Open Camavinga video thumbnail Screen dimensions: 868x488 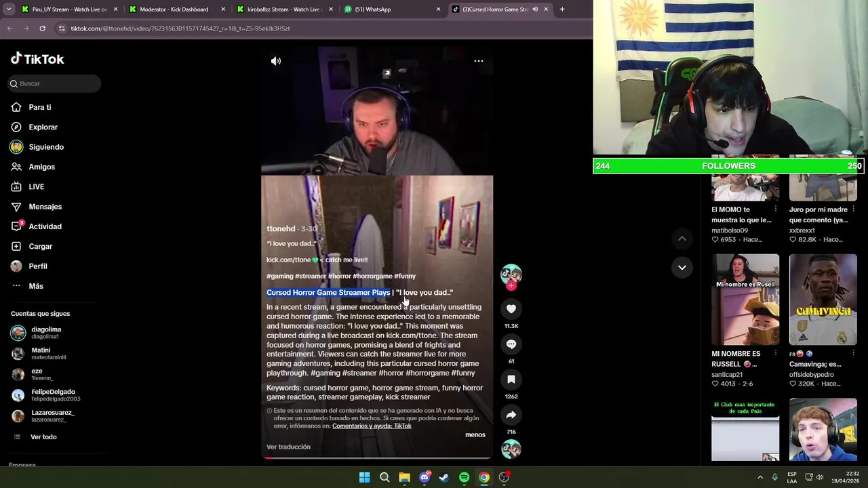coord(823,300)
